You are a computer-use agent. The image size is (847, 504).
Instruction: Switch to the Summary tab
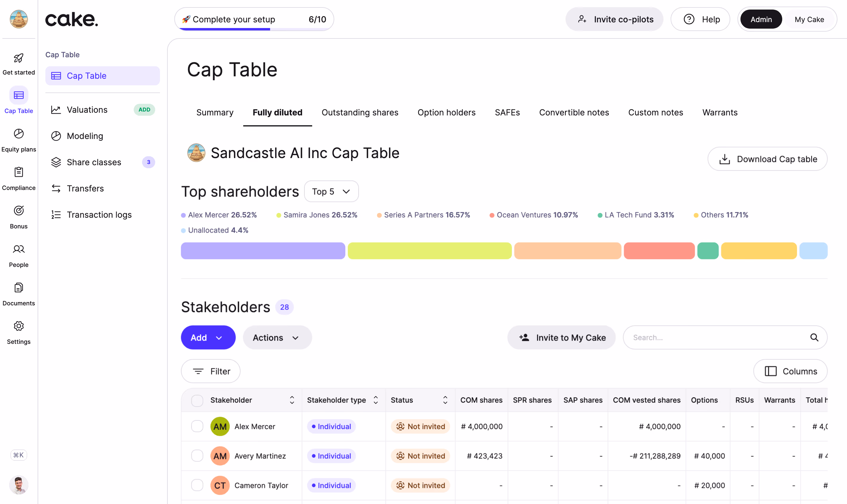(215, 112)
